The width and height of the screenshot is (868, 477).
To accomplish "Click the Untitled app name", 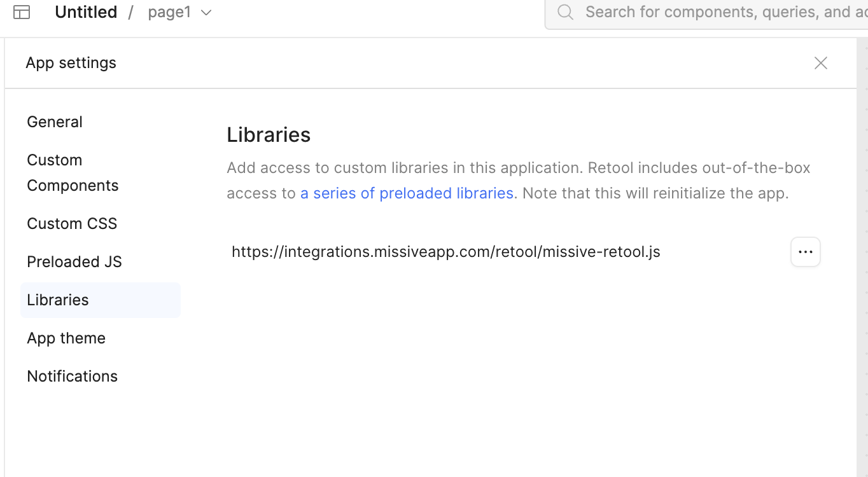I will [x=86, y=12].
